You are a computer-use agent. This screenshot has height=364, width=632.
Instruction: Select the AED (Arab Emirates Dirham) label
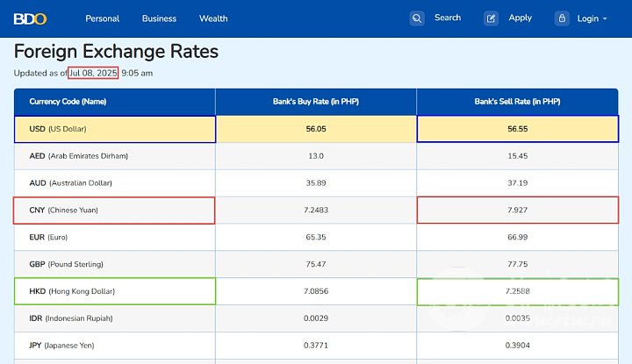pyautogui.click(x=79, y=156)
